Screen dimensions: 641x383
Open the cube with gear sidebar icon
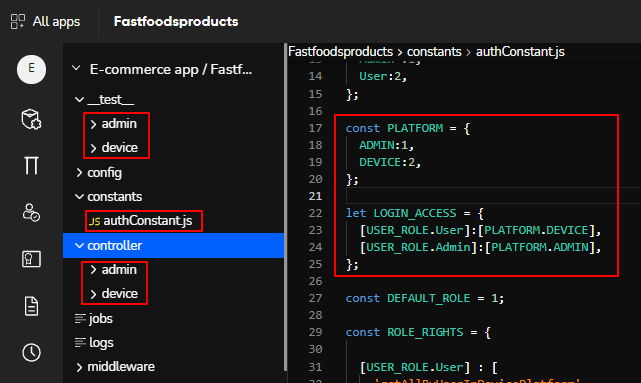pyautogui.click(x=31, y=119)
